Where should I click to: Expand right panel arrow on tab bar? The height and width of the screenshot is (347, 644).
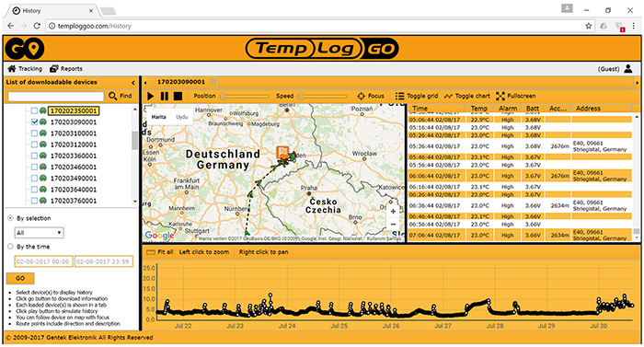pyautogui.click(x=637, y=83)
